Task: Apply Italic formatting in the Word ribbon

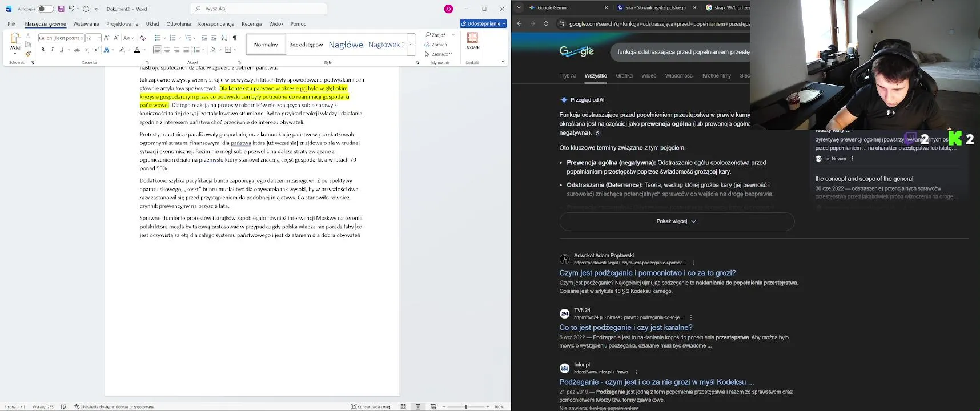Action: [52, 50]
